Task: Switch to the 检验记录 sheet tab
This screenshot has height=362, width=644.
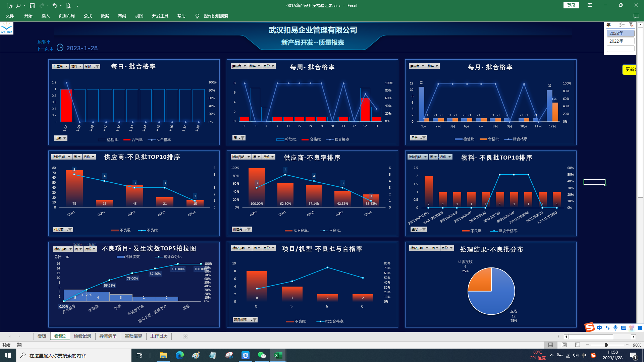Action: pos(83,336)
